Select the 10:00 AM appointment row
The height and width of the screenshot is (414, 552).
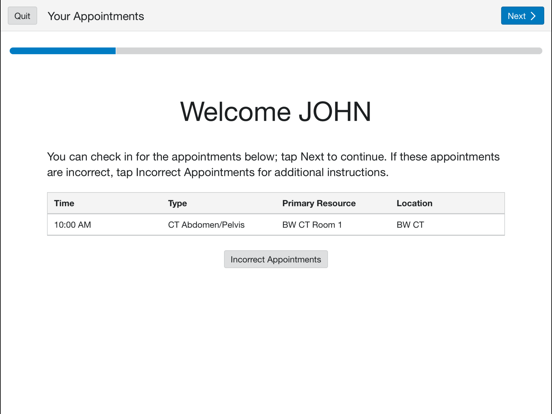click(276, 225)
